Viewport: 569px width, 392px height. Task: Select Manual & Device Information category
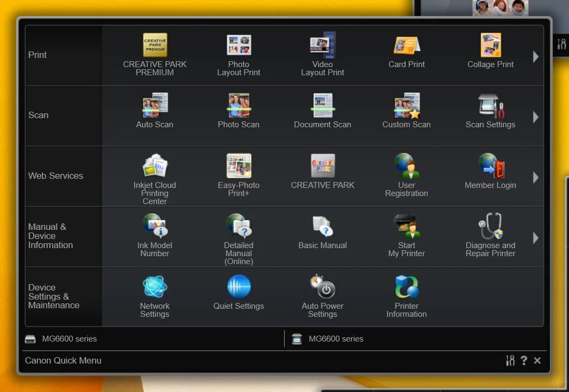pyautogui.click(x=63, y=236)
